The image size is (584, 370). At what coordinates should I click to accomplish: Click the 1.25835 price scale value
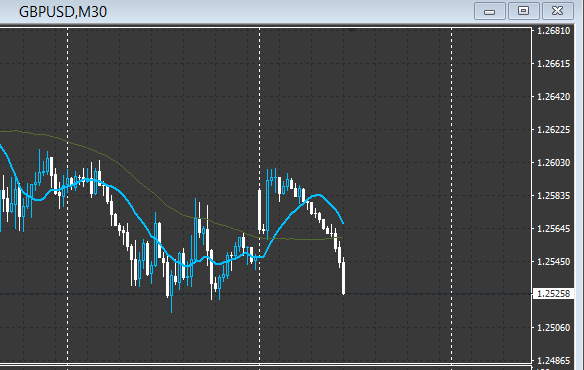553,196
